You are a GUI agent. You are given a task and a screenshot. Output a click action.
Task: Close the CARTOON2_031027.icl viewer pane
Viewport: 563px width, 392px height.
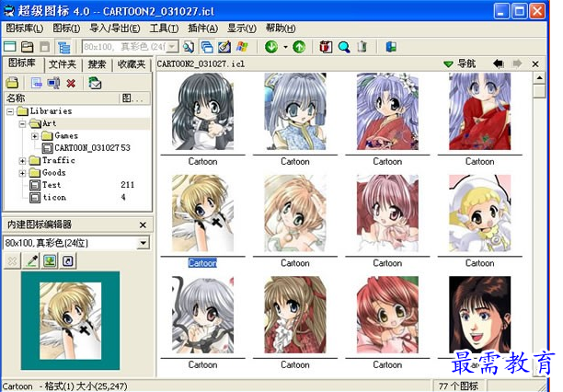pos(535,64)
